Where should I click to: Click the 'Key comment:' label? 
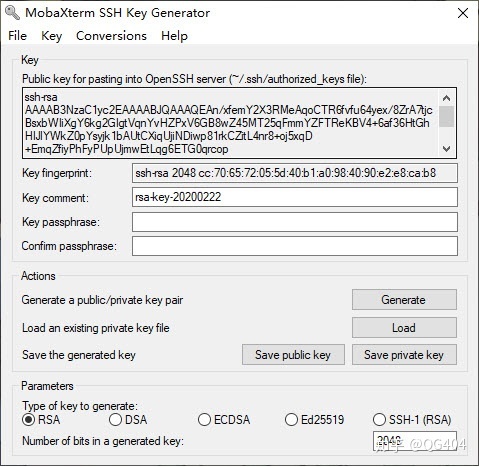55,198
